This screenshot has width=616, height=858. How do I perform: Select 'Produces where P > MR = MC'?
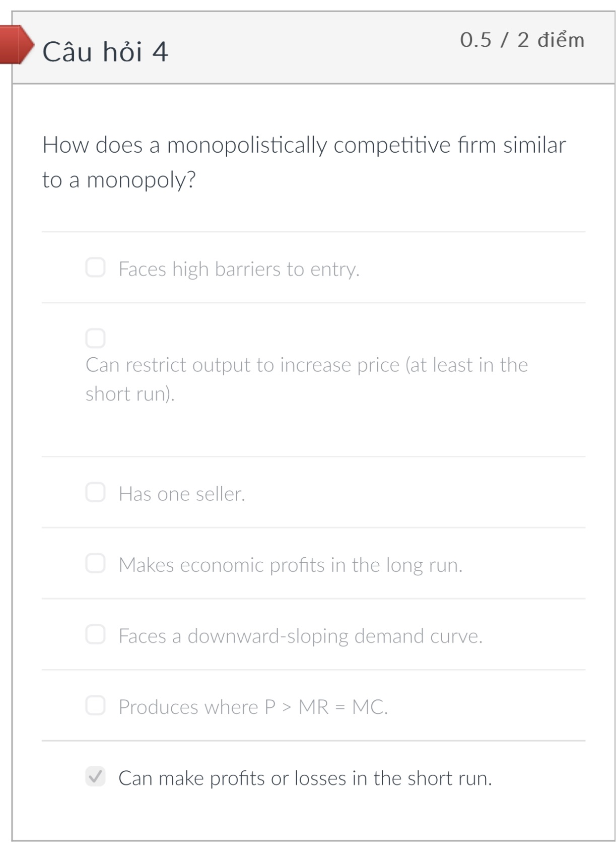pyautogui.click(x=96, y=706)
